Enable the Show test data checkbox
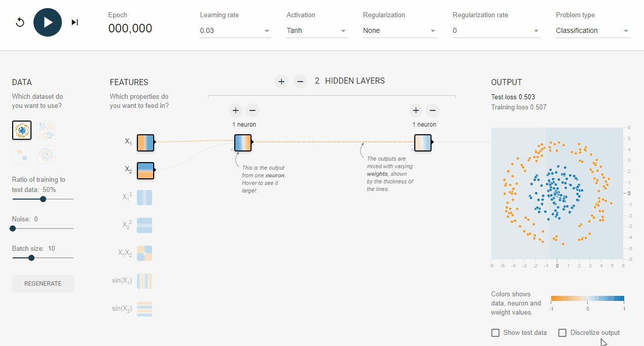 click(x=495, y=333)
